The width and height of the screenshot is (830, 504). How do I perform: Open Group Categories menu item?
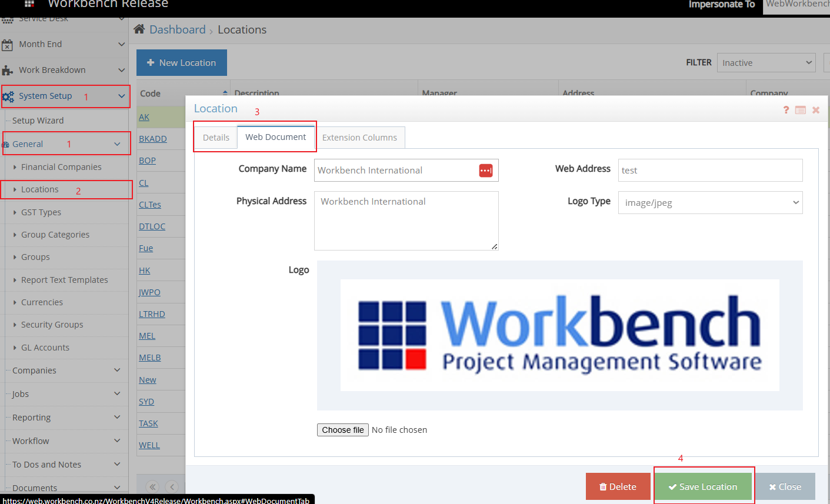(55, 235)
